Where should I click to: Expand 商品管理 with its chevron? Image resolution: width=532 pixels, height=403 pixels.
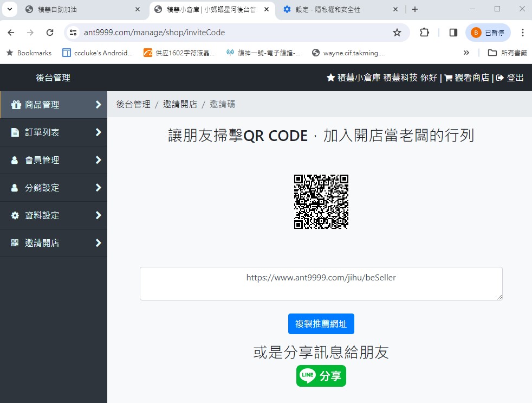[99, 105]
